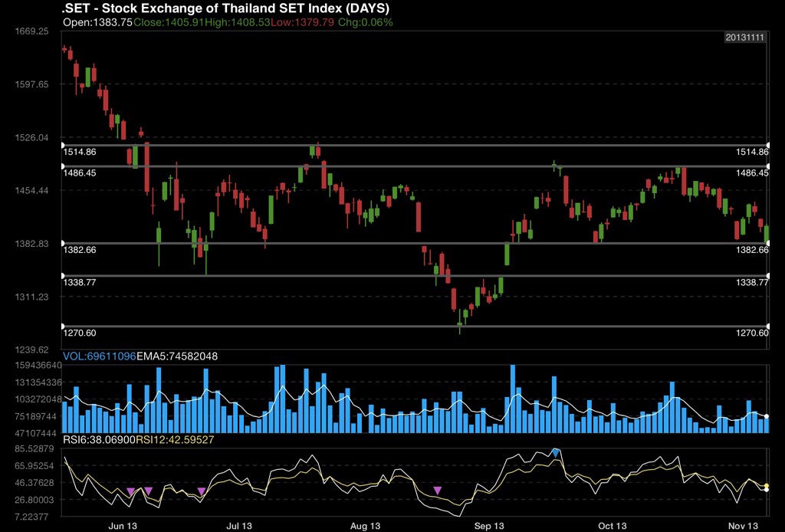Click the Jun 13 date axis label
The width and height of the screenshot is (785, 532).
[x=123, y=526]
